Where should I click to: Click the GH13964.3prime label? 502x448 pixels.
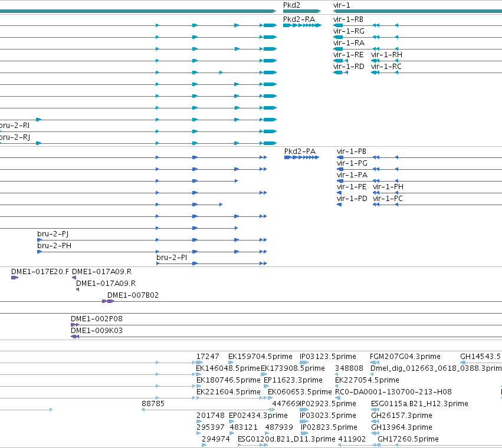pos(402,427)
